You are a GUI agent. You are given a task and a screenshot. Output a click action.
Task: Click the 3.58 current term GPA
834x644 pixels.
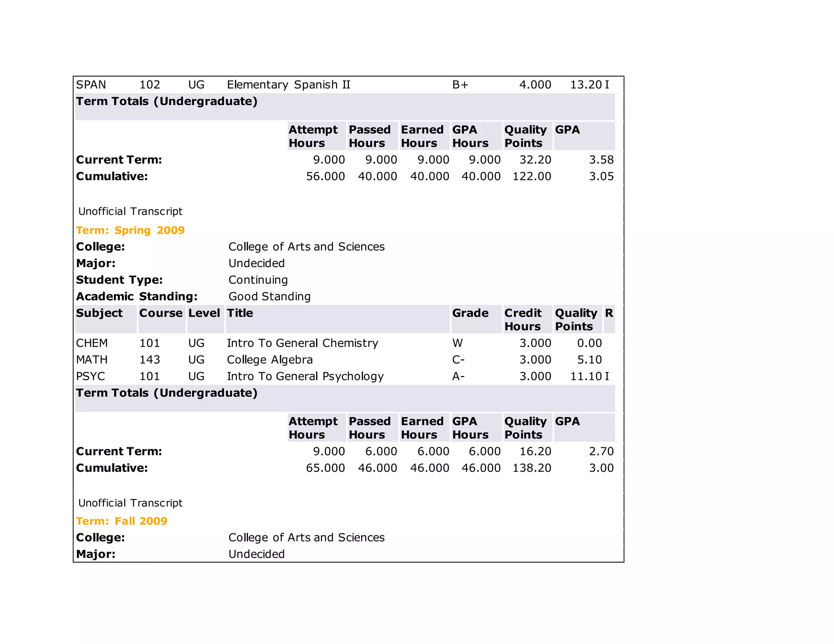[601, 160]
